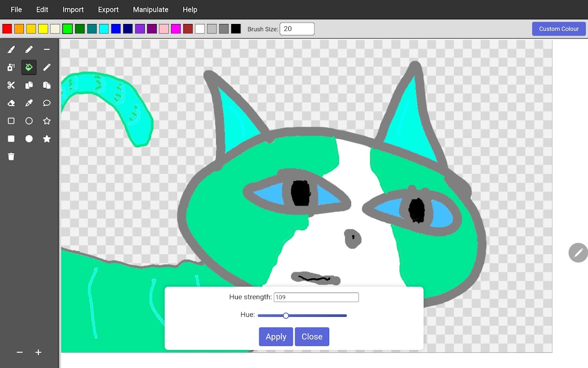
Task: Select the filled circle shape tool
Action: click(29, 139)
